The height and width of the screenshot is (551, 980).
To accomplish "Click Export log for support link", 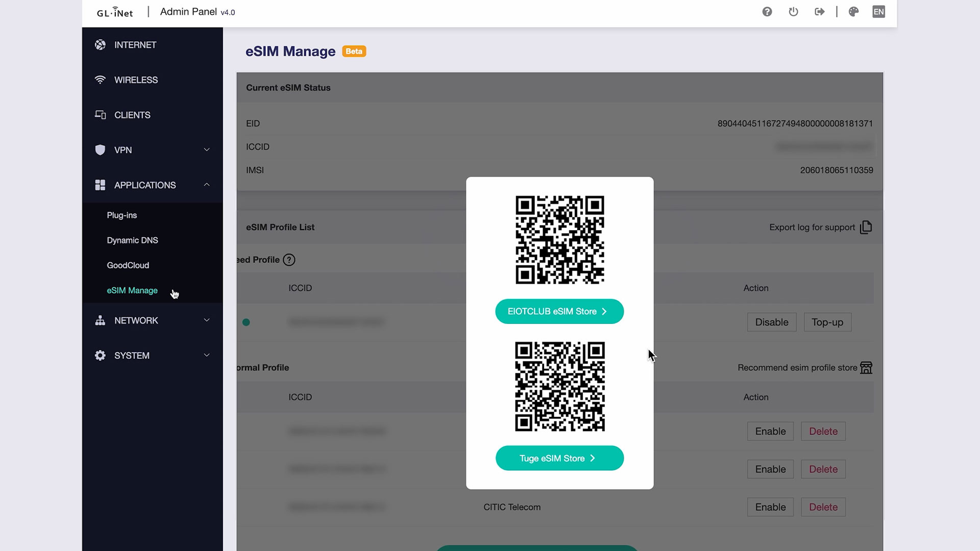I will [812, 228].
